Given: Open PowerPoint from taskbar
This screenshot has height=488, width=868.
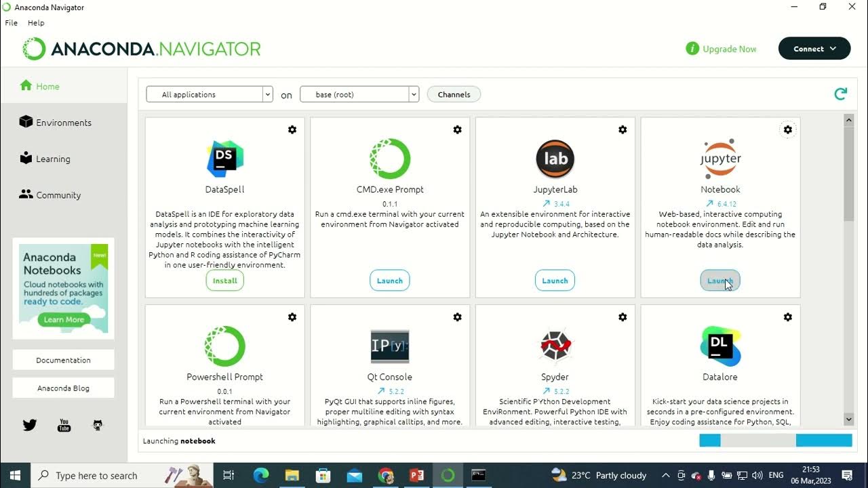Looking at the screenshot, I should (417, 476).
